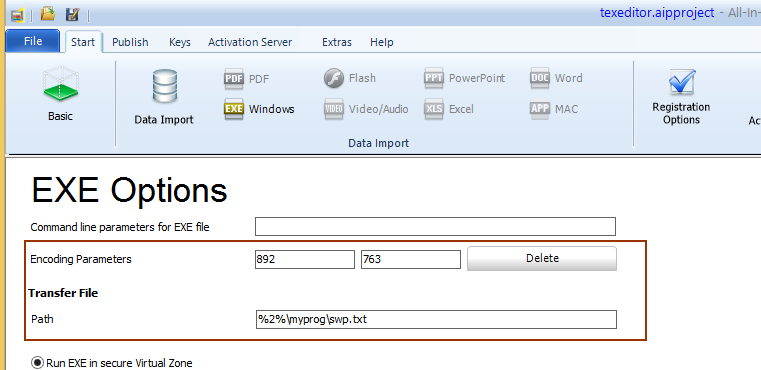761x370 pixels.
Task: Open the Keys tab
Action: click(180, 42)
